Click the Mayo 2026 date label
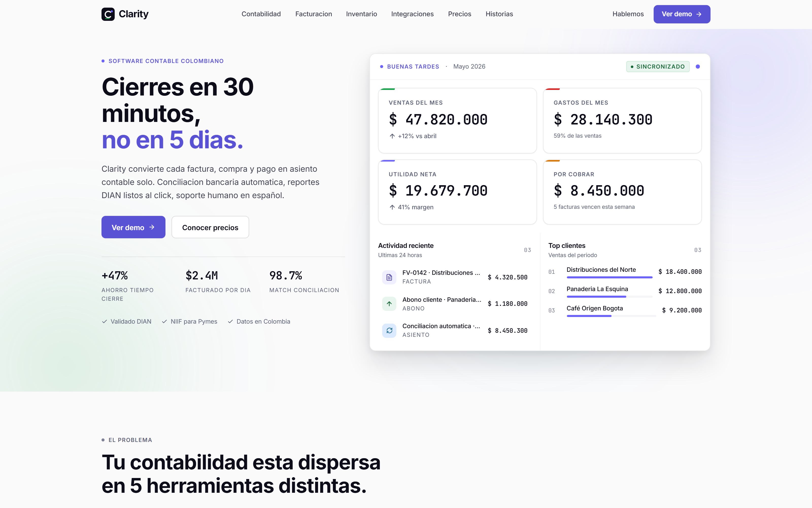 point(469,67)
